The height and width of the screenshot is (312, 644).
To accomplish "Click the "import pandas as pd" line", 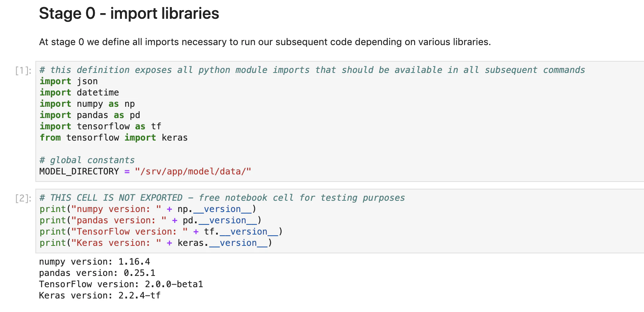I will (90, 115).
